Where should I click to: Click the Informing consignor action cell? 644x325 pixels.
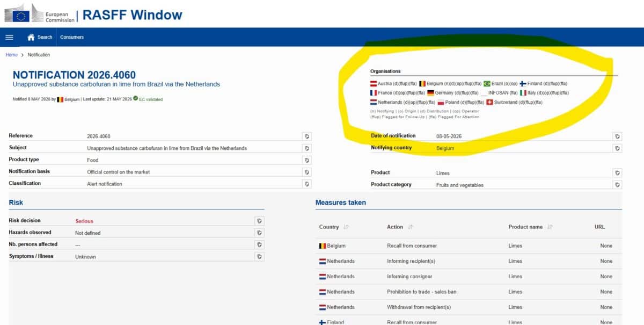[409, 276]
